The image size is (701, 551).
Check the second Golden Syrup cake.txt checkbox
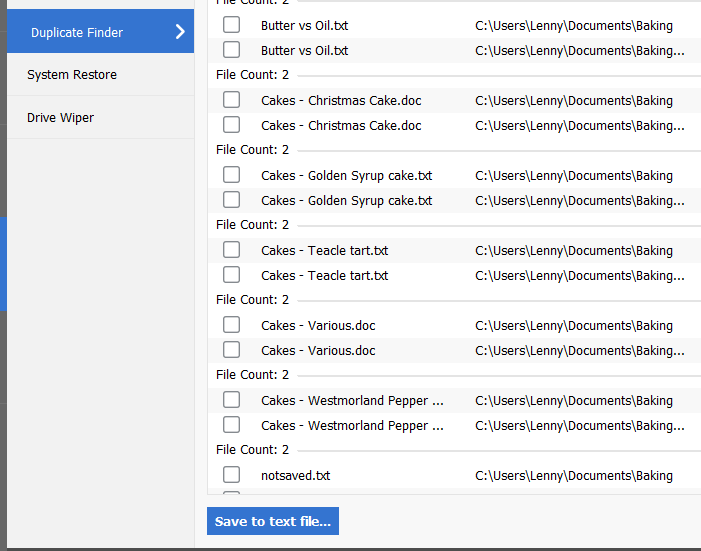[x=231, y=200]
